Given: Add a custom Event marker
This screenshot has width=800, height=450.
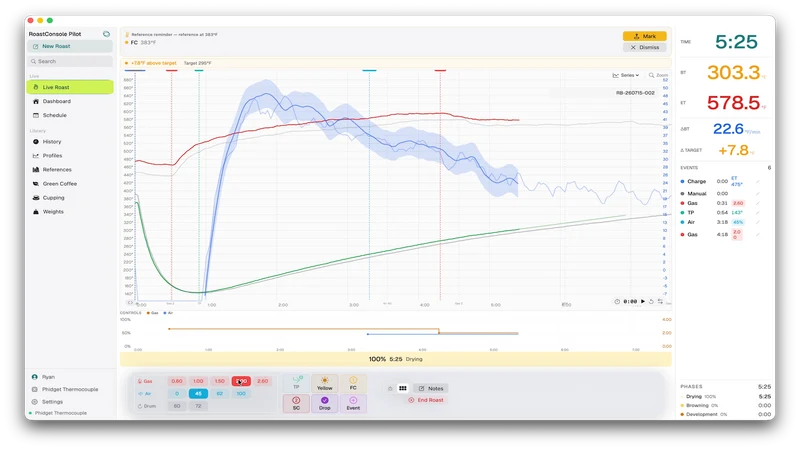Looking at the screenshot, I should 353,403.
